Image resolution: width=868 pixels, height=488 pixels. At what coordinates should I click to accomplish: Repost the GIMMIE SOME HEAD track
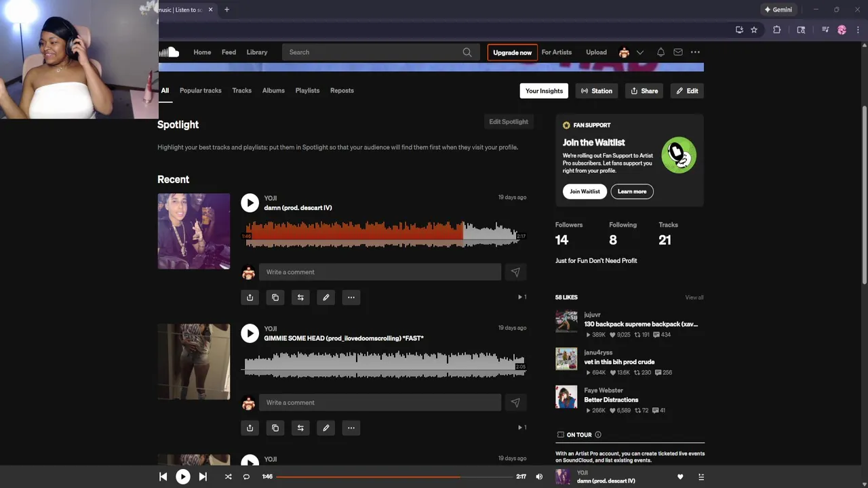pyautogui.click(x=300, y=428)
